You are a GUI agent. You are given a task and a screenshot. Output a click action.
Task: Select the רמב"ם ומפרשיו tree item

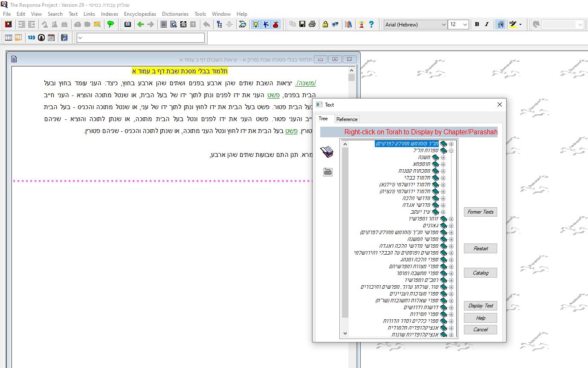(x=421, y=280)
